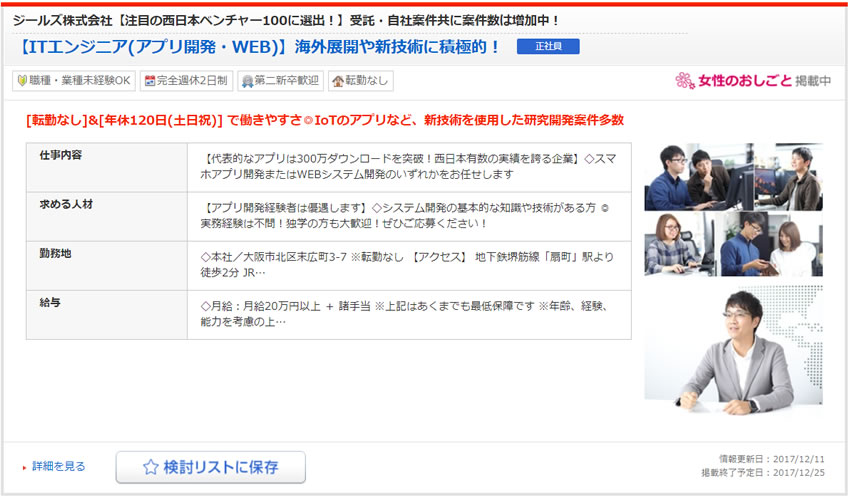Click the 女性のおしごと pink flower icon
The width and height of the screenshot is (850, 498).
coord(685,81)
